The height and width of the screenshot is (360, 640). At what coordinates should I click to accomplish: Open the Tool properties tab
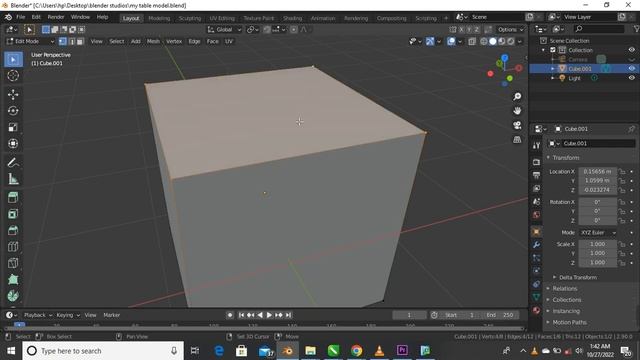tap(536, 146)
